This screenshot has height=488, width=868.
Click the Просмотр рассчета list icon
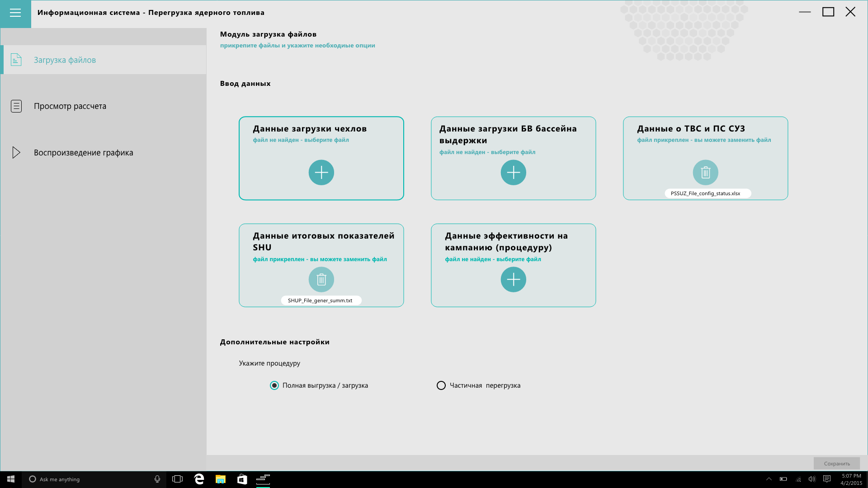click(16, 106)
